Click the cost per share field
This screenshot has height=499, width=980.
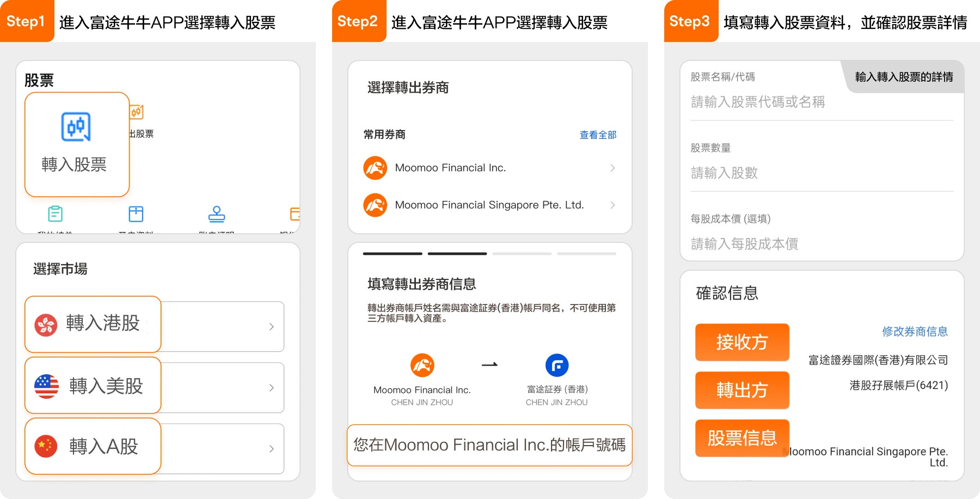click(822, 244)
